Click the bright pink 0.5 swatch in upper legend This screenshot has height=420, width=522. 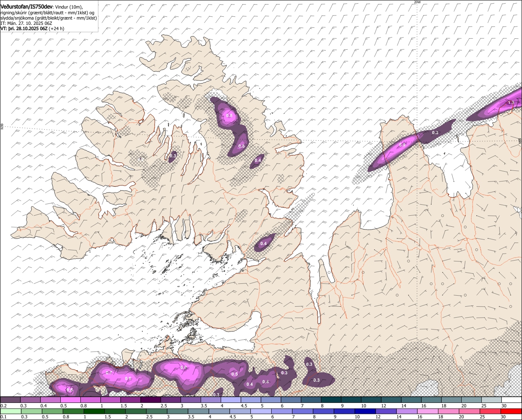pyautogui.click(x=70, y=400)
